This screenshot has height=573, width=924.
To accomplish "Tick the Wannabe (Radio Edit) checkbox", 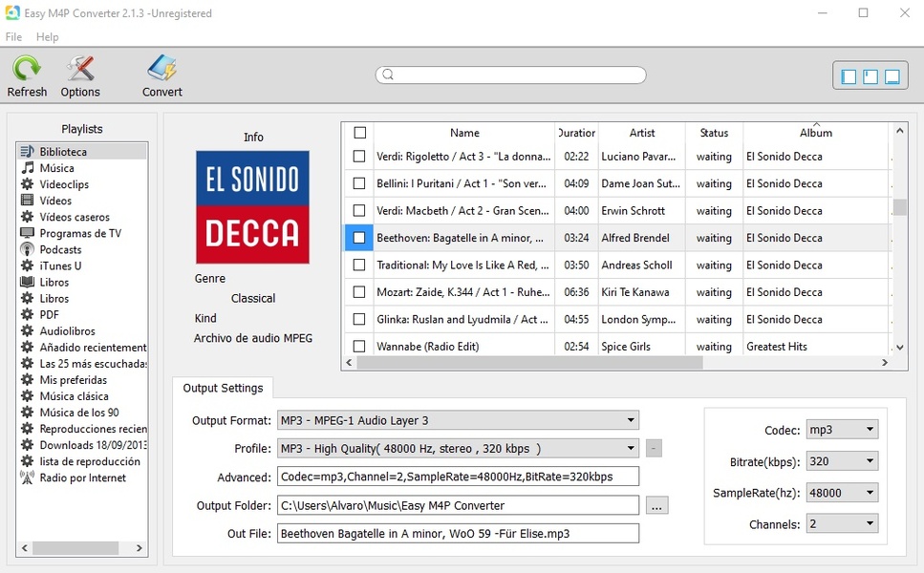I will [359, 347].
